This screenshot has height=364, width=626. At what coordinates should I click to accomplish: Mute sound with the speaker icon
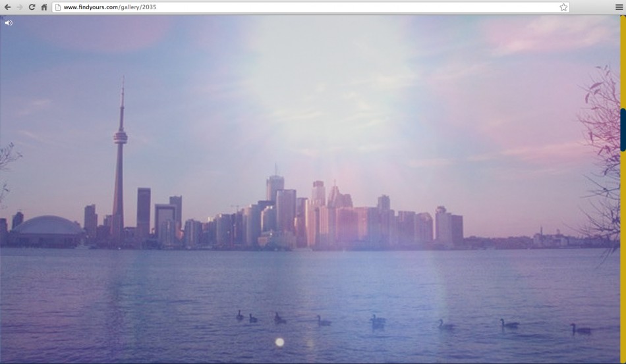coord(9,23)
